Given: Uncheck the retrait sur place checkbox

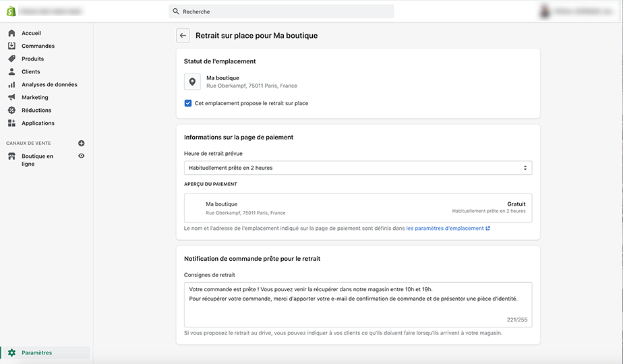Looking at the screenshot, I should (188, 103).
